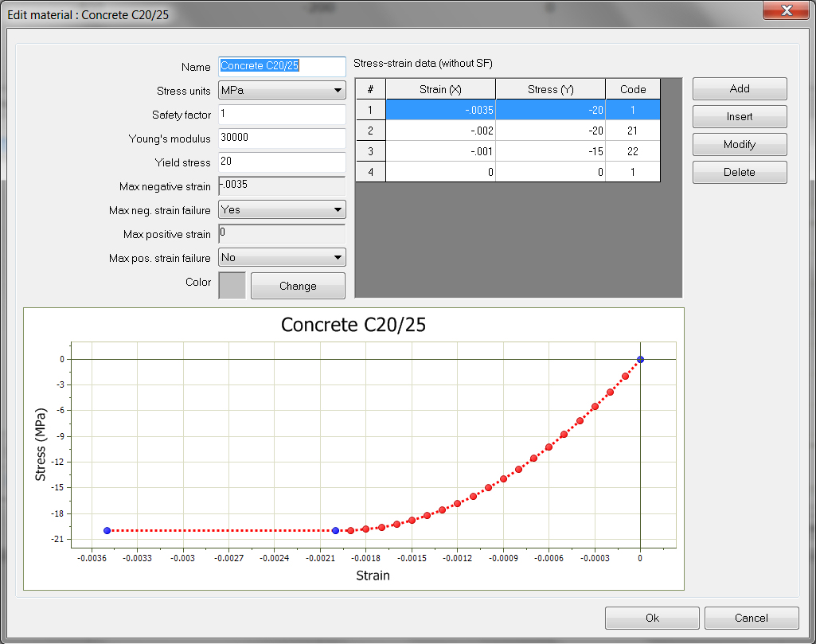This screenshot has height=644, width=816.
Task: Select the Yield stress field
Action: (282, 162)
